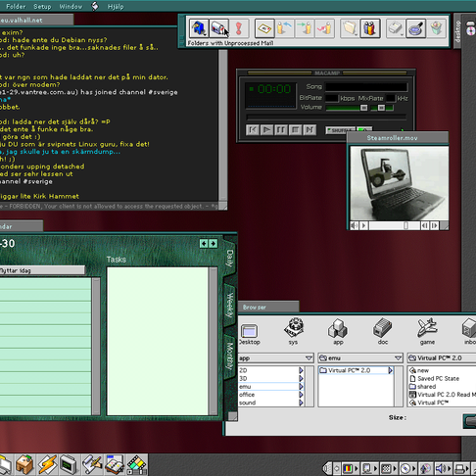The image size is (476, 476).
Task: Click the red exclamation mark priority icon
Action: 239,28
